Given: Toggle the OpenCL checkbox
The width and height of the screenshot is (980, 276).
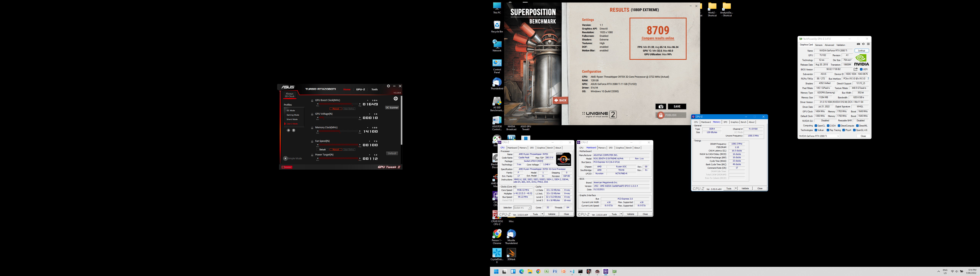Looking at the screenshot, I should [816, 126].
